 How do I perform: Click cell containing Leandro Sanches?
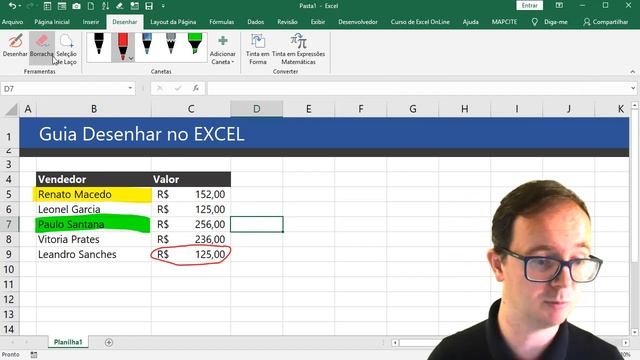pyautogui.click(x=93, y=254)
